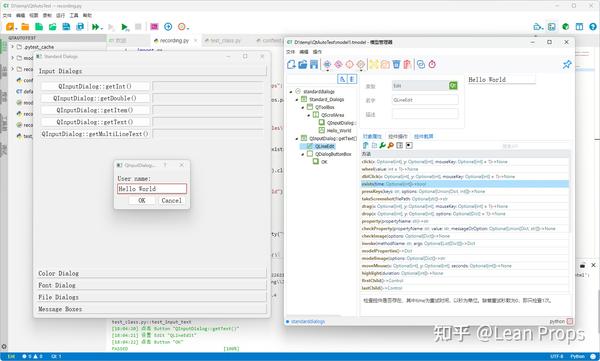Toggle checkbox next to QLineEdit tree node
The height and width of the screenshot is (361, 600).
[310, 146]
